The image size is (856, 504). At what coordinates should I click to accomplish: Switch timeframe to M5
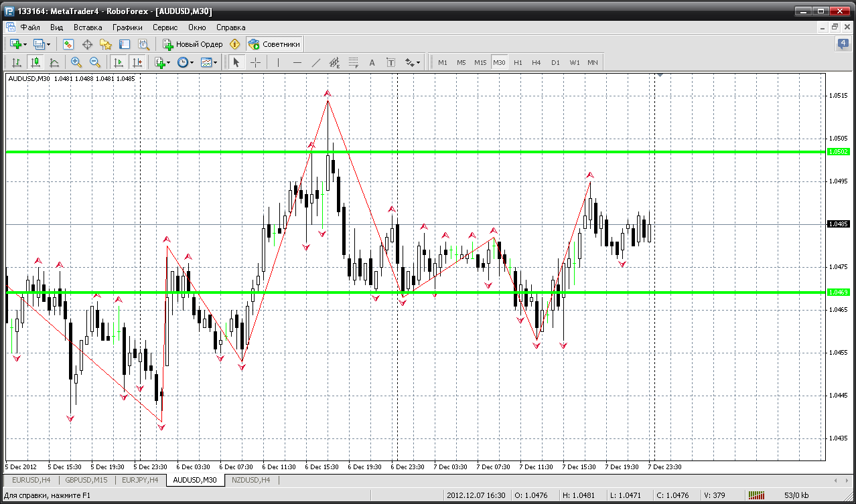(x=461, y=62)
